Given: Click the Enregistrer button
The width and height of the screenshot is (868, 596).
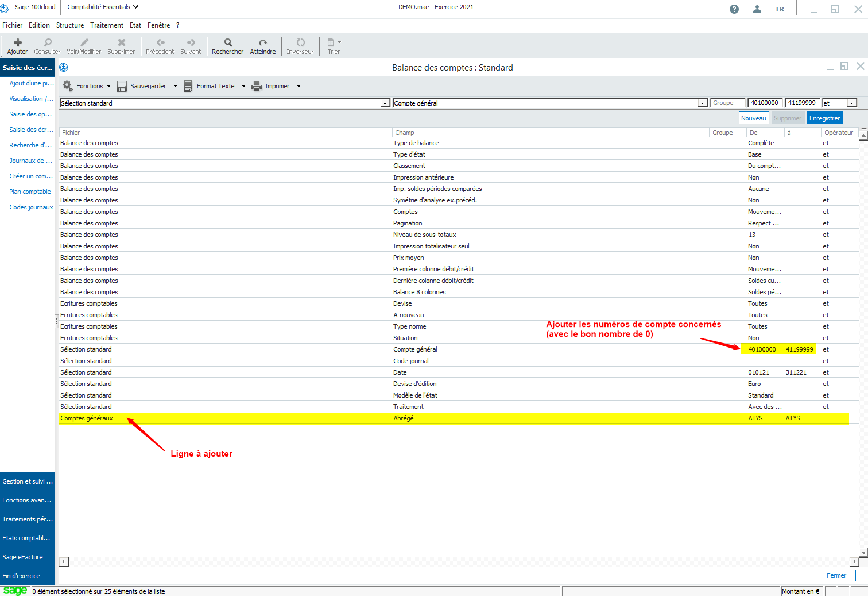Looking at the screenshot, I should (824, 118).
